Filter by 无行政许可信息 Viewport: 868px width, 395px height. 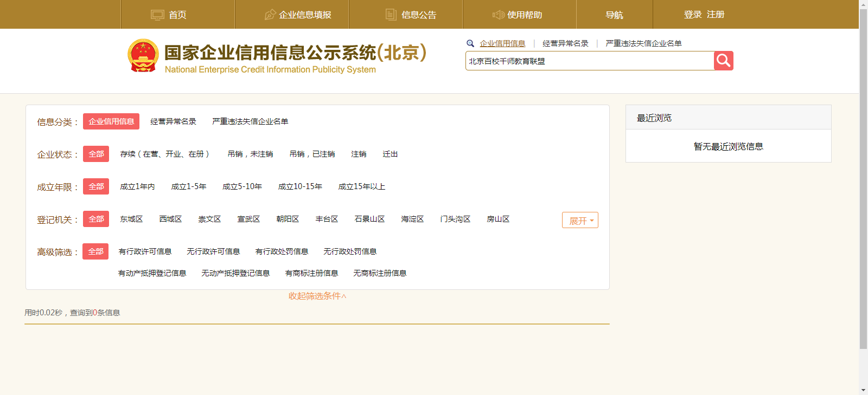[213, 251]
